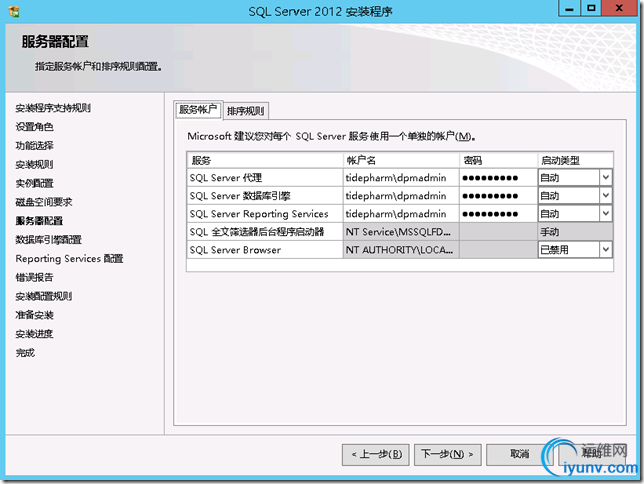
Task: Click 服务器配置 step in sidebar
Action: 39,221
